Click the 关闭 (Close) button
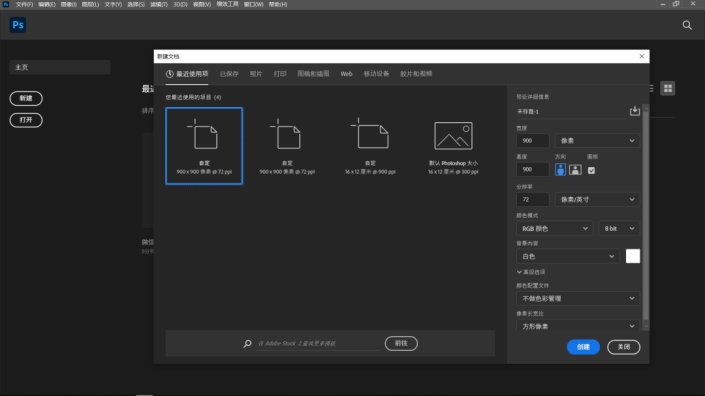Image resolution: width=705 pixels, height=396 pixels. pyautogui.click(x=624, y=347)
